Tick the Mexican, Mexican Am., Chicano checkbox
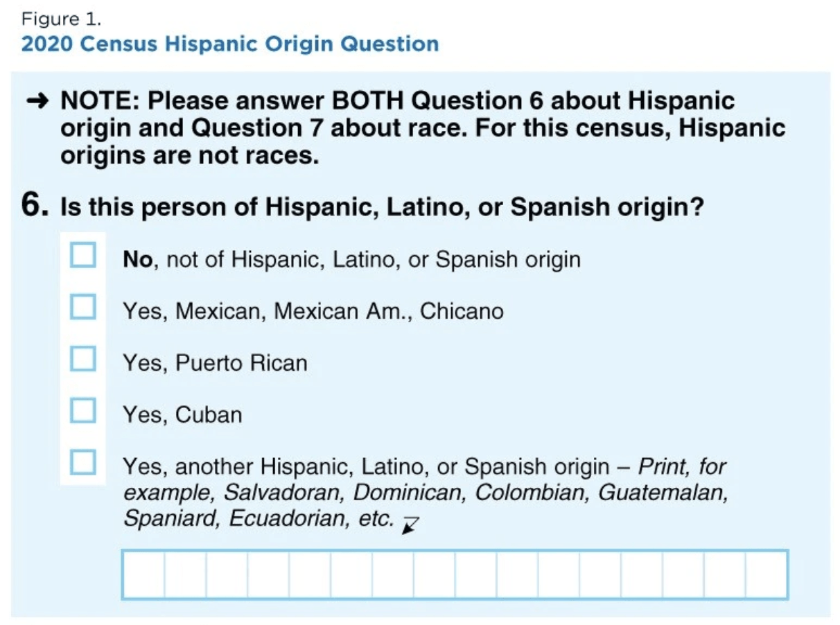The image size is (840, 625). 83,306
